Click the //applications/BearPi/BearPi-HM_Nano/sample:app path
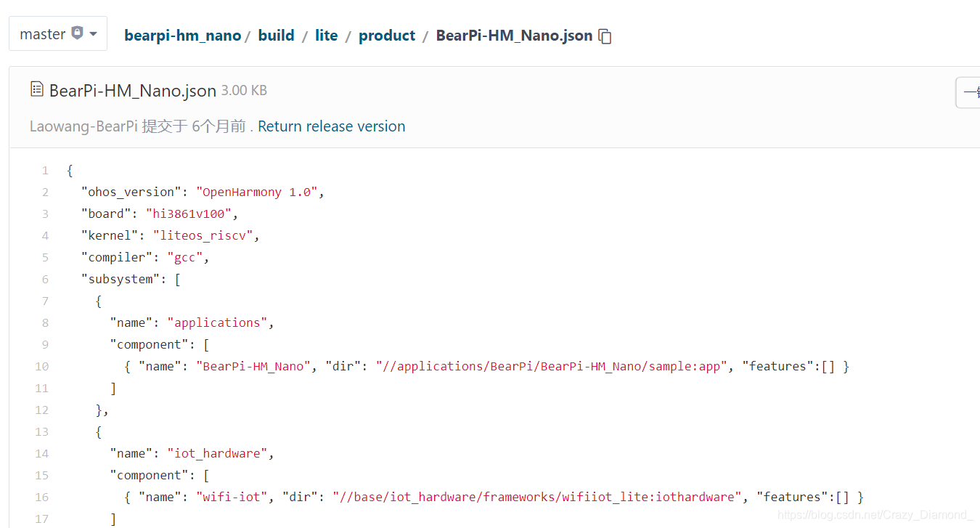Viewport: 980px width, 528px height. [552, 367]
